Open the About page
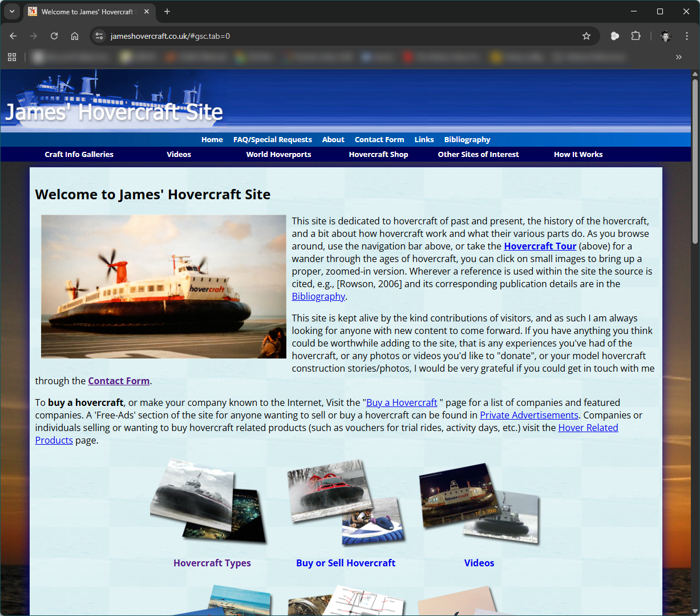700x616 pixels. point(333,139)
